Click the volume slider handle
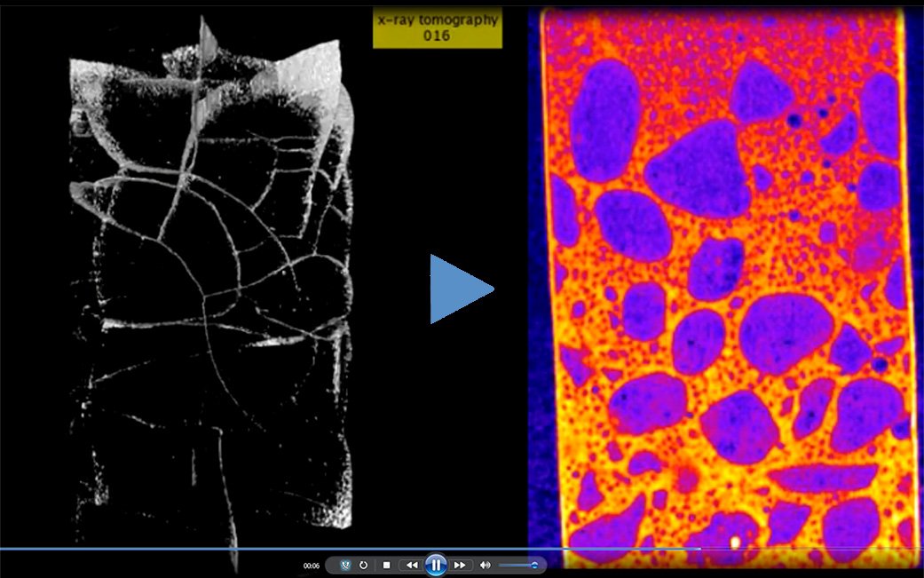The image size is (924, 578). click(x=533, y=565)
